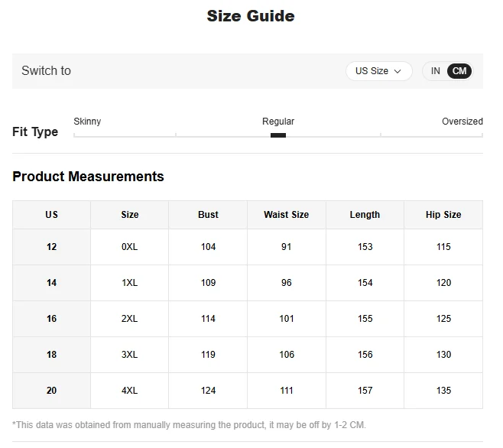
Task: Click the Size Guide title
Action: point(251,16)
